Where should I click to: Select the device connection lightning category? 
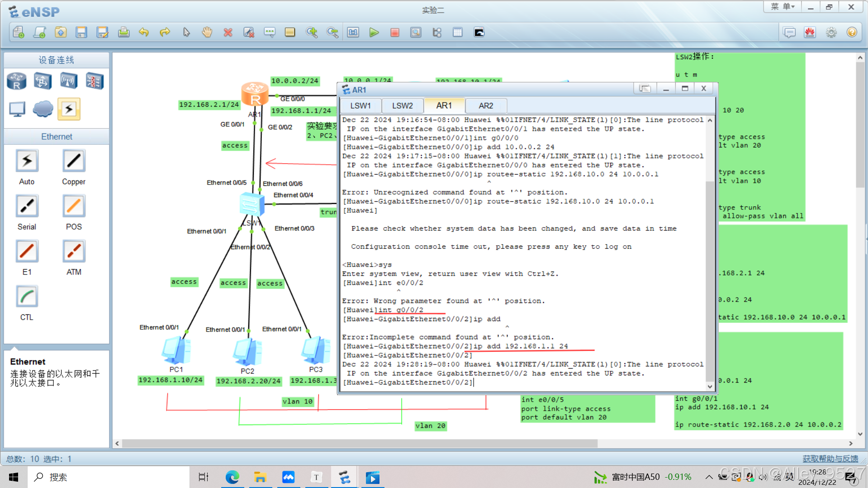(x=69, y=109)
